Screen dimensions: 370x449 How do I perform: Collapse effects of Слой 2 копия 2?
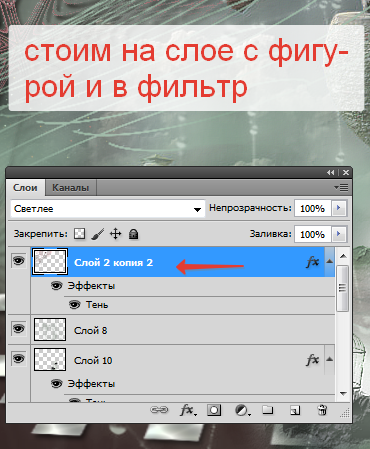point(329,261)
